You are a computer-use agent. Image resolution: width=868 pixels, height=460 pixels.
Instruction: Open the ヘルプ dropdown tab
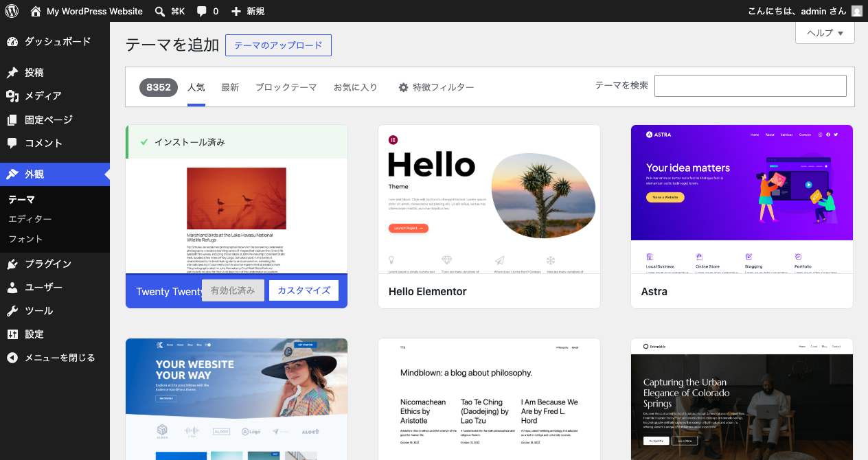825,33
